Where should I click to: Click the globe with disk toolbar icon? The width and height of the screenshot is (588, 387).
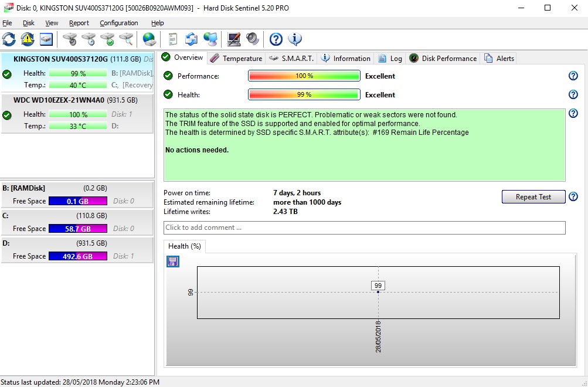click(149, 39)
